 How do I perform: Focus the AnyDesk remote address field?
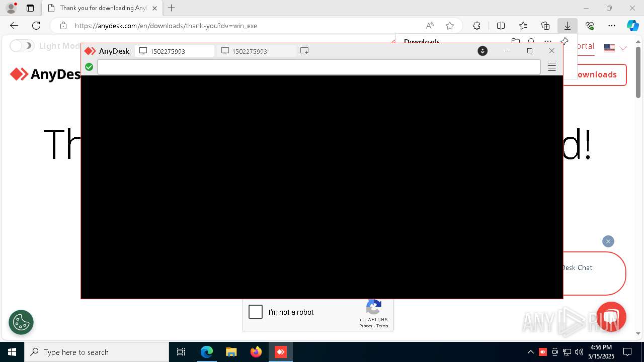tap(319, 67)
